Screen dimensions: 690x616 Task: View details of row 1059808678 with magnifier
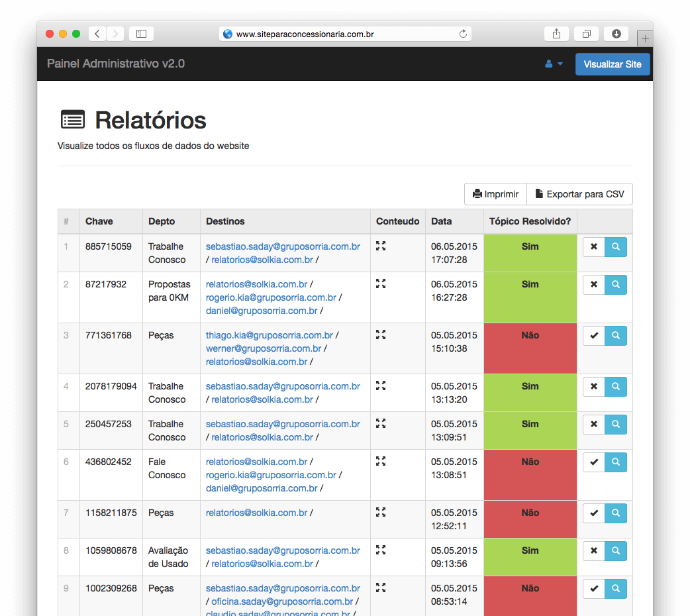pyautogui.click(x=616, y=551)
